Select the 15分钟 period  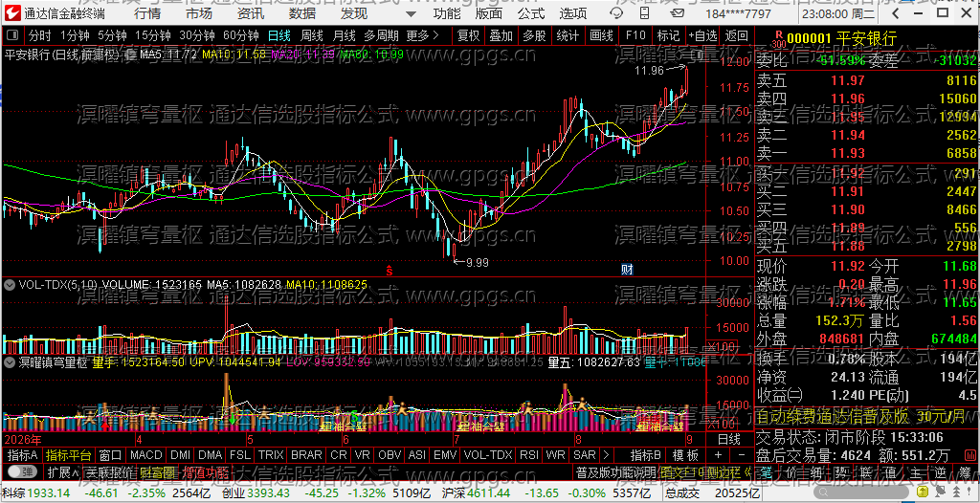tap(153, 35)
